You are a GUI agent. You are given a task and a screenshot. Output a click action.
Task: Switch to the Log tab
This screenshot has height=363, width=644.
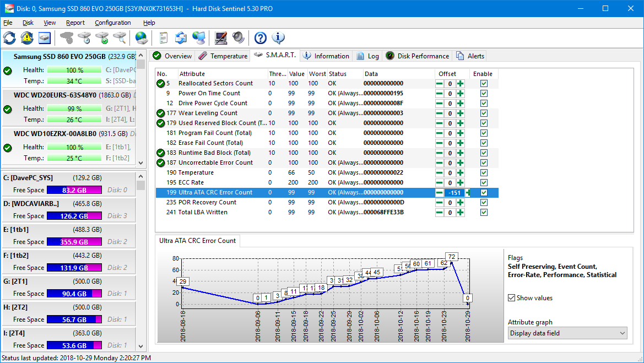coord(368,56)
